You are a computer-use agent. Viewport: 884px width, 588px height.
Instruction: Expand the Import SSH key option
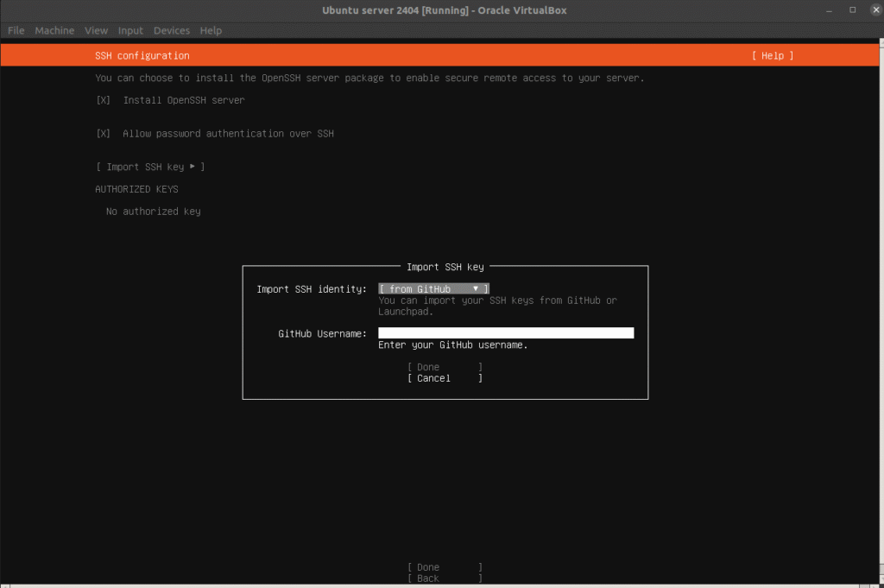[150, 167]
